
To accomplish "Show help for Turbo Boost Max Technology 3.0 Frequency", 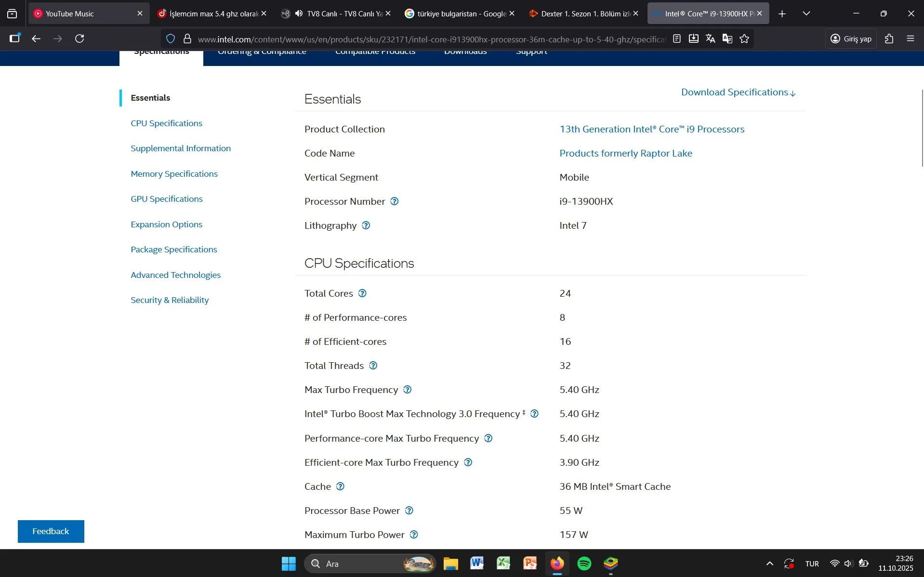I will point(534,414).
